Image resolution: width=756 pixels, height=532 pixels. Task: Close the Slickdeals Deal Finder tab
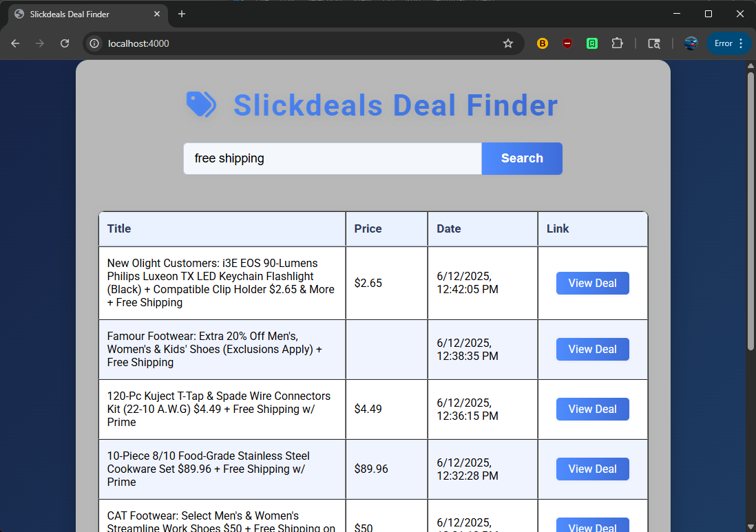[158, 14]
